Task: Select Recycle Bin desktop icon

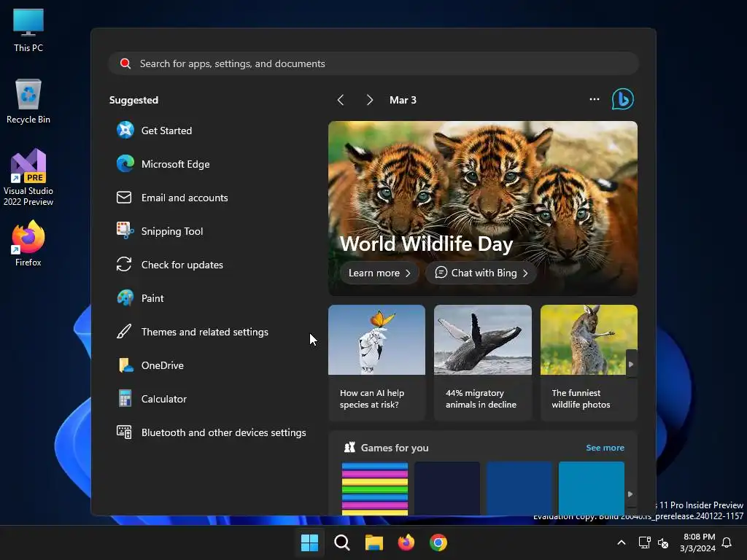Action: (28, 101)
